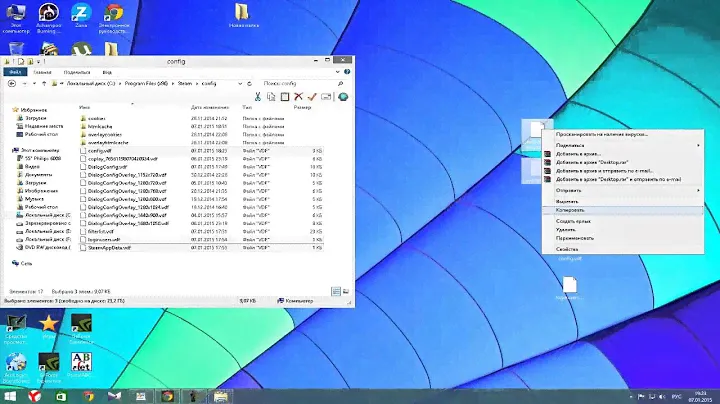Click the checkmark icon in Explorer toolbar
720x404 pixels.
click(312, 96)
